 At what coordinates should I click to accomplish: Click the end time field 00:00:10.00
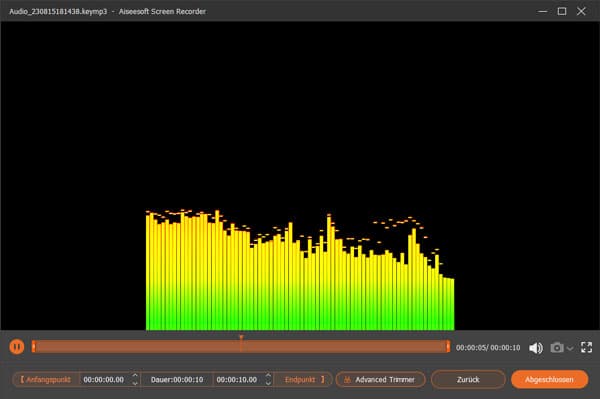pyautogui.click(x=236, y=379)
